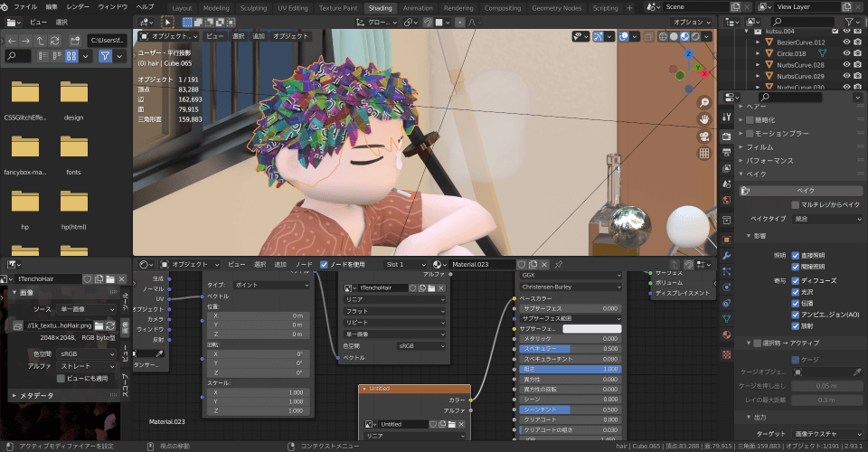Image resolution: width=868 pixels, height=452 pixels.
Task: Hide BezierCurve.012 in viewport
Action: [846, 42]
